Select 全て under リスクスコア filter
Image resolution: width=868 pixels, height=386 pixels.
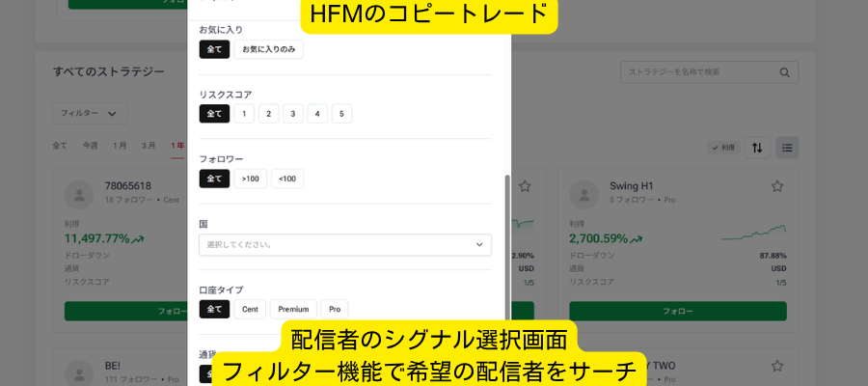tap(214, 114)
